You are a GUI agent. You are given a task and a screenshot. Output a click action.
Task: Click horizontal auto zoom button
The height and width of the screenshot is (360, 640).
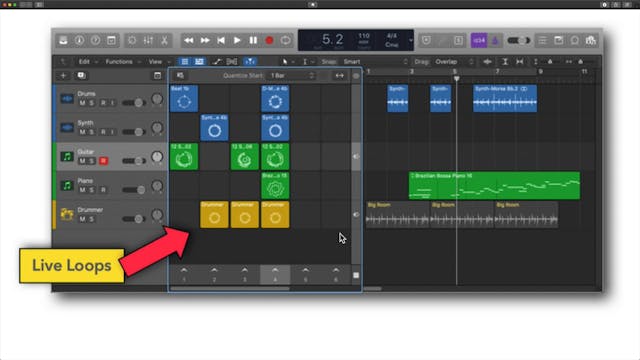tap(520, 62)
